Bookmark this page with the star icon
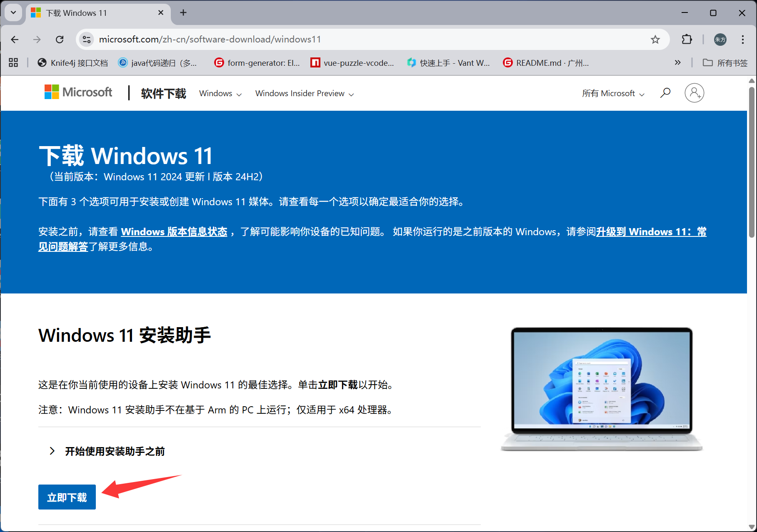The width and height of the screenshot is (757, 532). (x=655, y=40)
